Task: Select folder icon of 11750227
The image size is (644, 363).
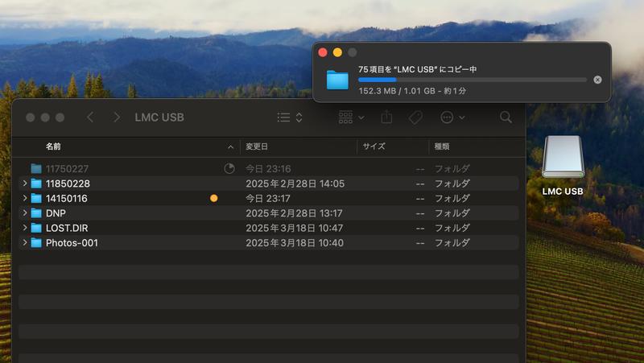Action: [x=36, y=169]
